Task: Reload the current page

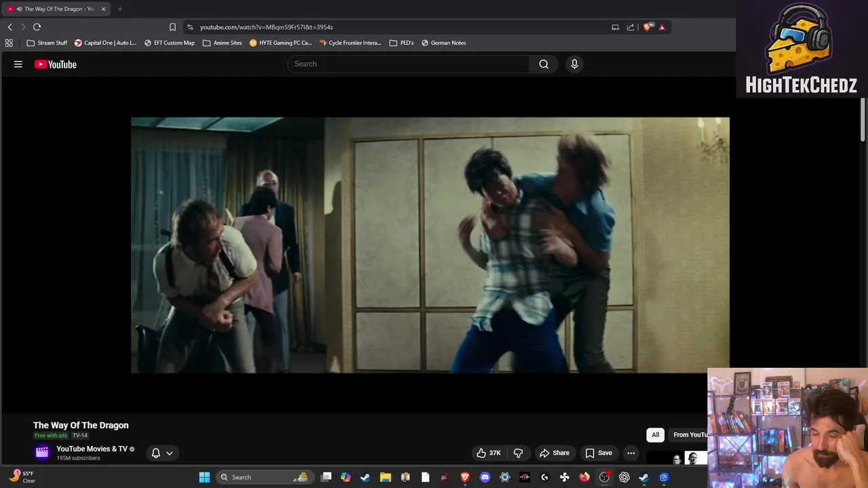Action: [37, 27]
